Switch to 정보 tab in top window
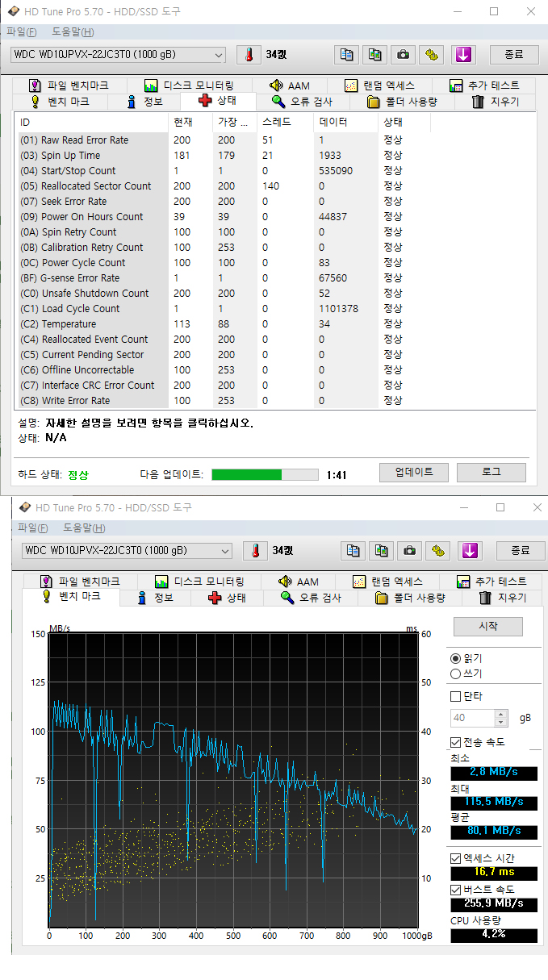Screen dimensions: 548x980 tap(146, 102)
